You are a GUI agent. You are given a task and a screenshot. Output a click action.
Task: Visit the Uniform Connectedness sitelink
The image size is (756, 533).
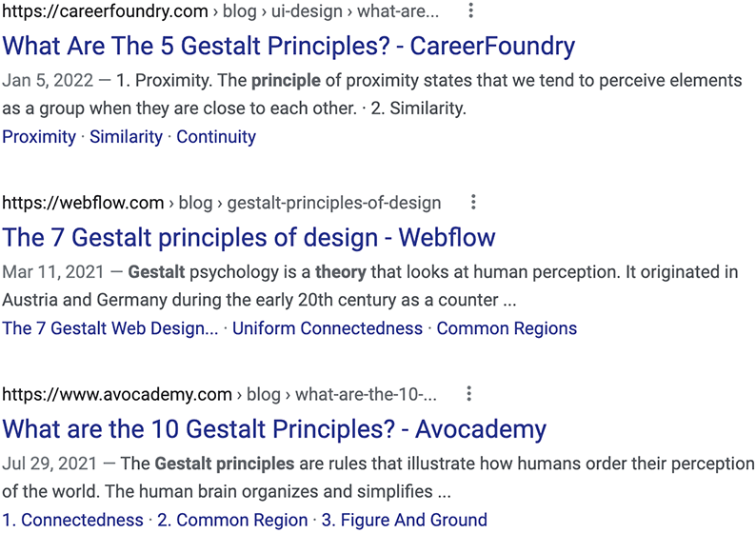pos(328,328)
